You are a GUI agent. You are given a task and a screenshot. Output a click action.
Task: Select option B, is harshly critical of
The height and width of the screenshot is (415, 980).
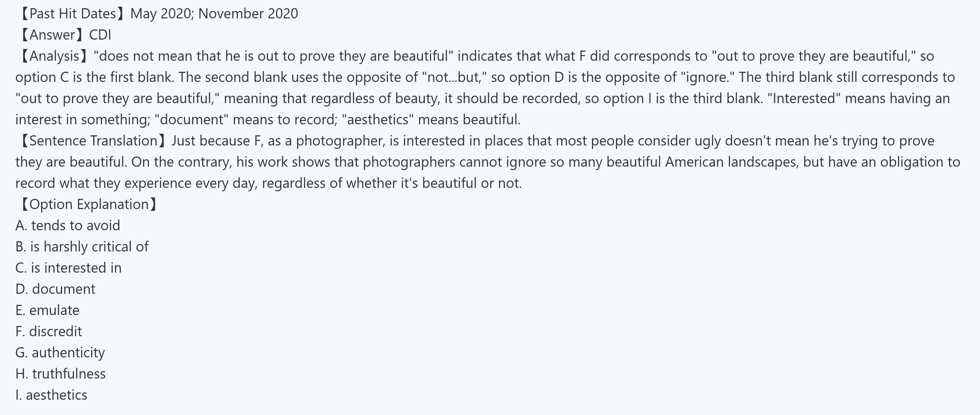[82, 247]
